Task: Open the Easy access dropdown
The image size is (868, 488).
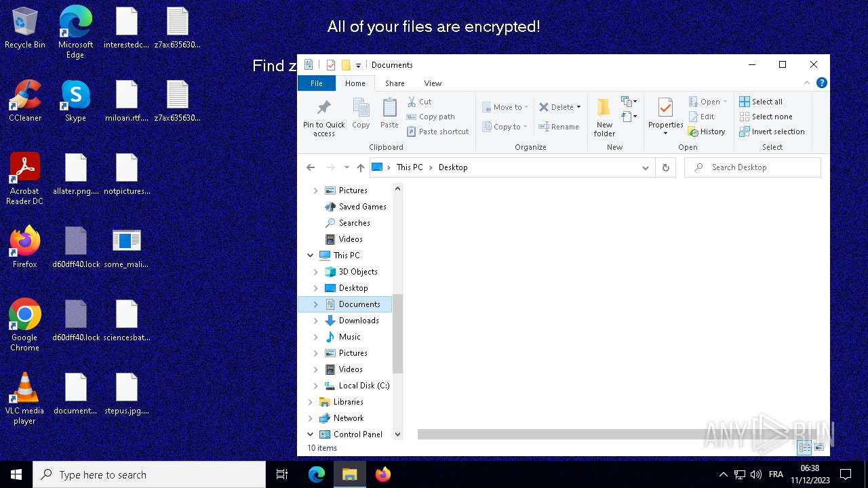Action: click(x=629, y=117)
